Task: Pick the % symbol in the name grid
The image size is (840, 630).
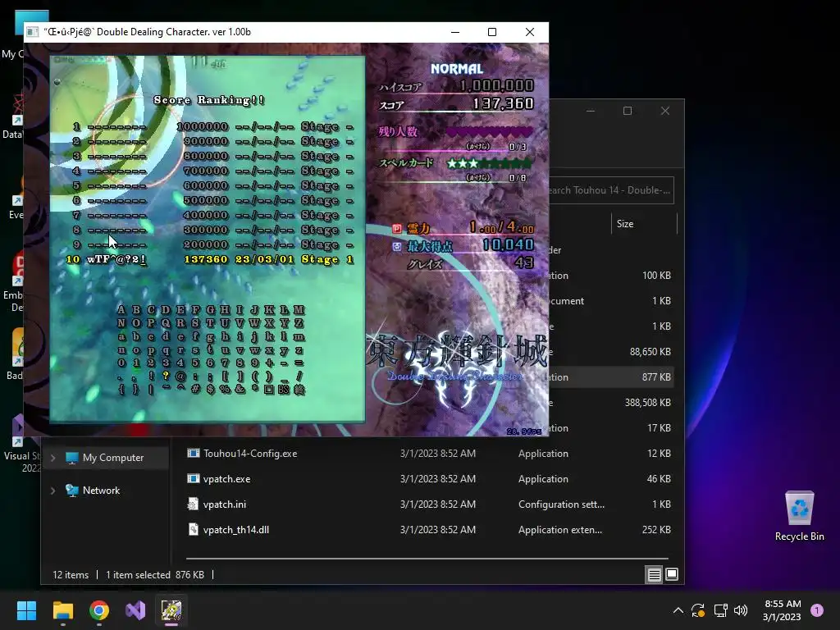Action: pyautogui.click(x=225, y=390)
